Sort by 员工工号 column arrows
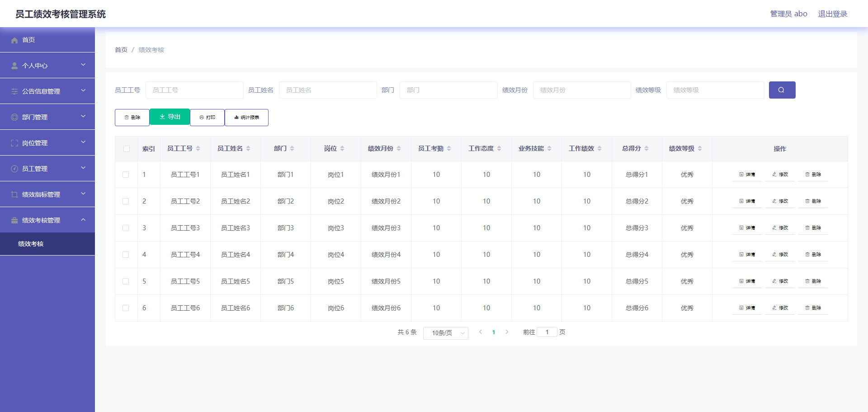Screen dimensions: 868x412 (198, 148)
